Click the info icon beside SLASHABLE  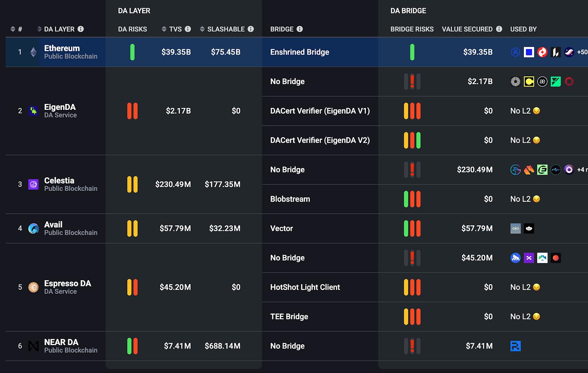pos(251,29)
